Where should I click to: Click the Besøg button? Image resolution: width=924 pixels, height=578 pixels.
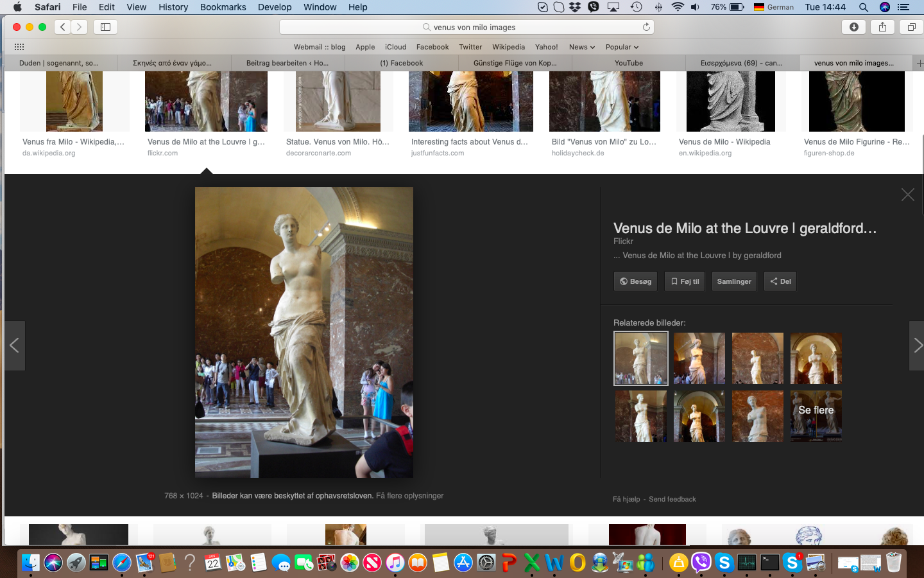point(635,281)
